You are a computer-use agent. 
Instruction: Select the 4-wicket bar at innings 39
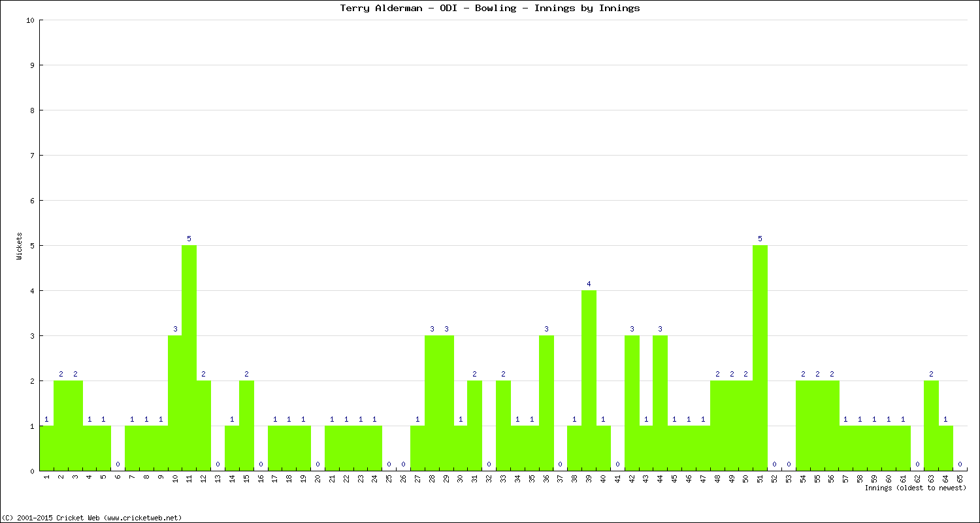pos(589,380)
